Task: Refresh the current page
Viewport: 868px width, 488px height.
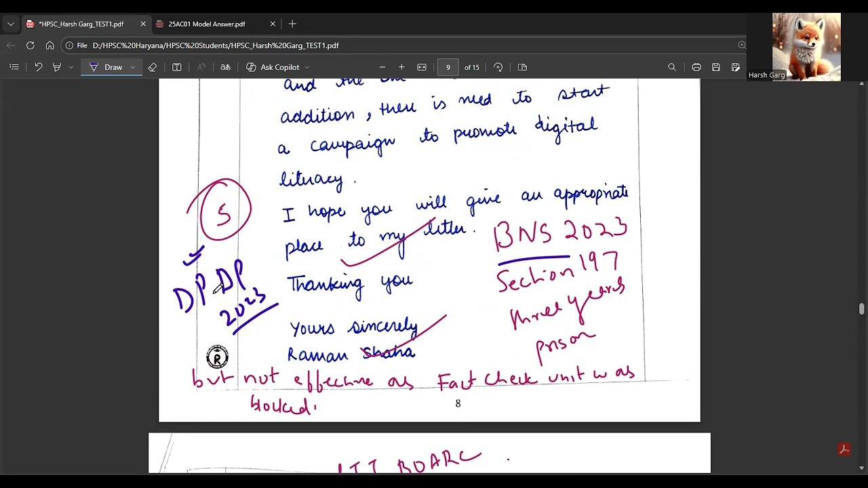Action: pyautogui.click(x=30, y=45)
